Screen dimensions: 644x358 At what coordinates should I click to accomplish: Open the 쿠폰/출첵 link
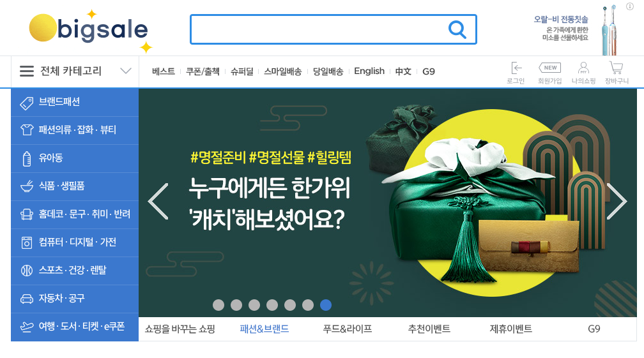click(x=203, y=71)
